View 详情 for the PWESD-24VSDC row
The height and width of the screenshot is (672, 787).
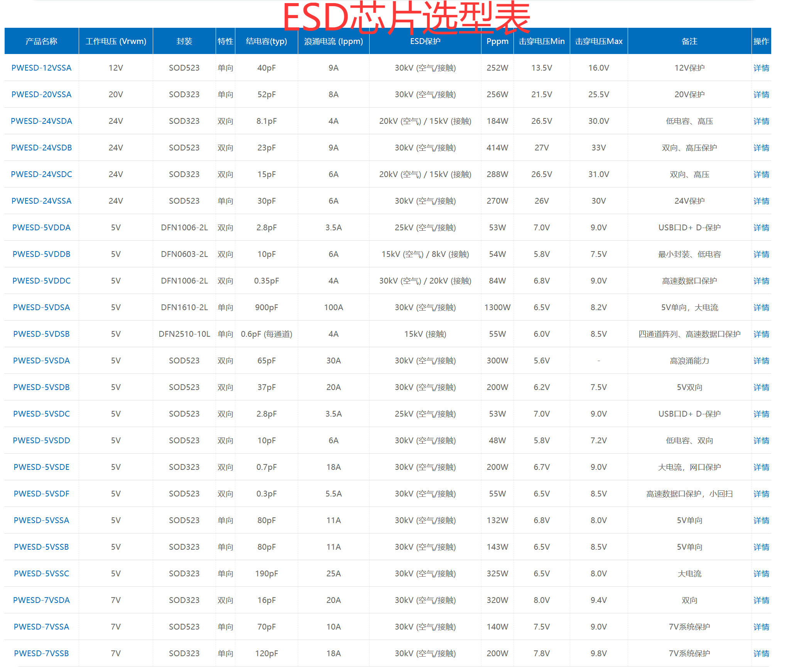[761, 174]
